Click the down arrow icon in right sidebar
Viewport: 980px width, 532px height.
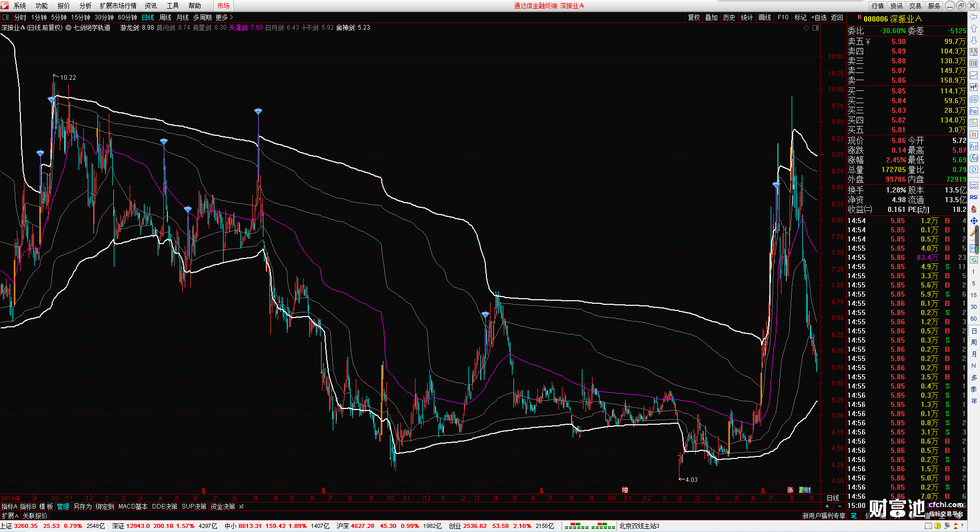(974, 40)
